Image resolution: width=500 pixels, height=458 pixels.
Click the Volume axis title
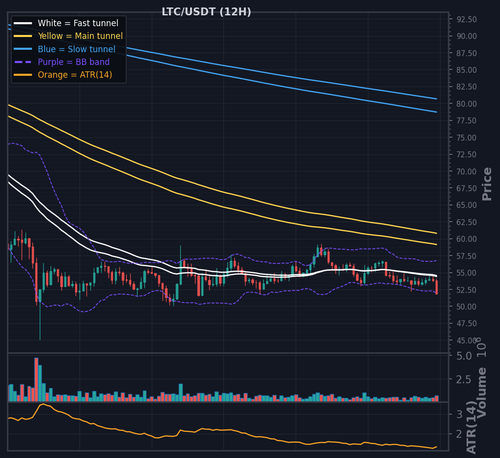(x=482, y=392)
